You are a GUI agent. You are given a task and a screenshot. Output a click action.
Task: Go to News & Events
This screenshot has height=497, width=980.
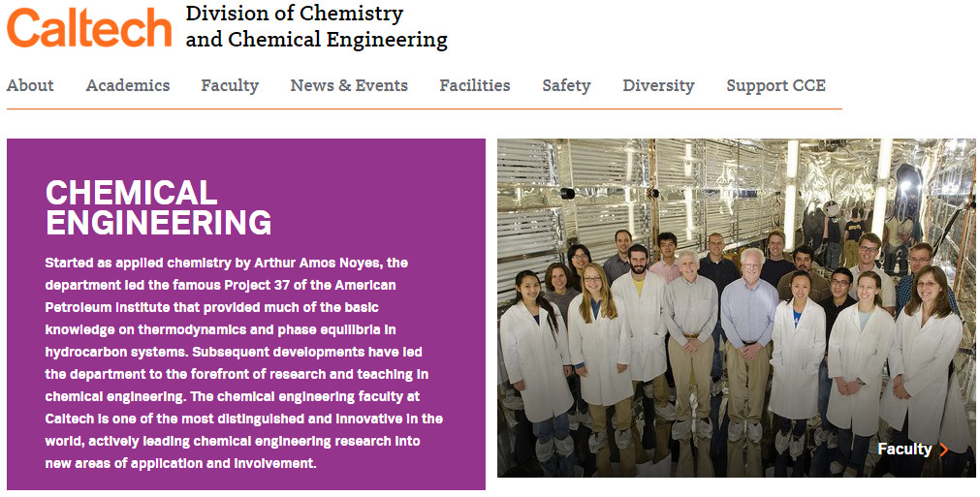349,85
